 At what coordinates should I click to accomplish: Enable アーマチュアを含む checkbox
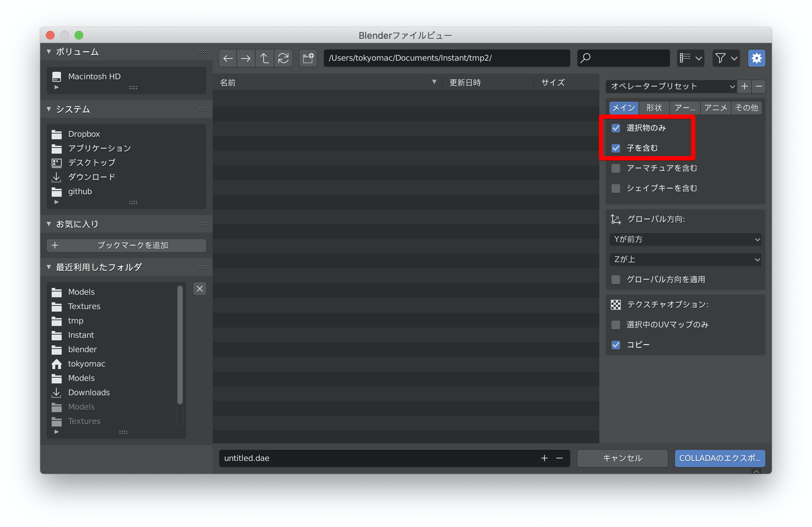616,168
